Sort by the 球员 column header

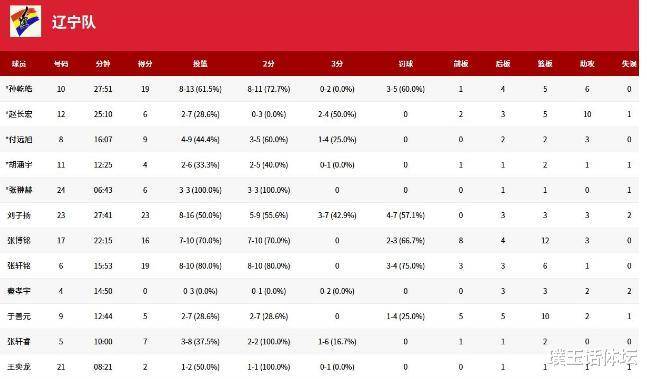click(19, 64)
